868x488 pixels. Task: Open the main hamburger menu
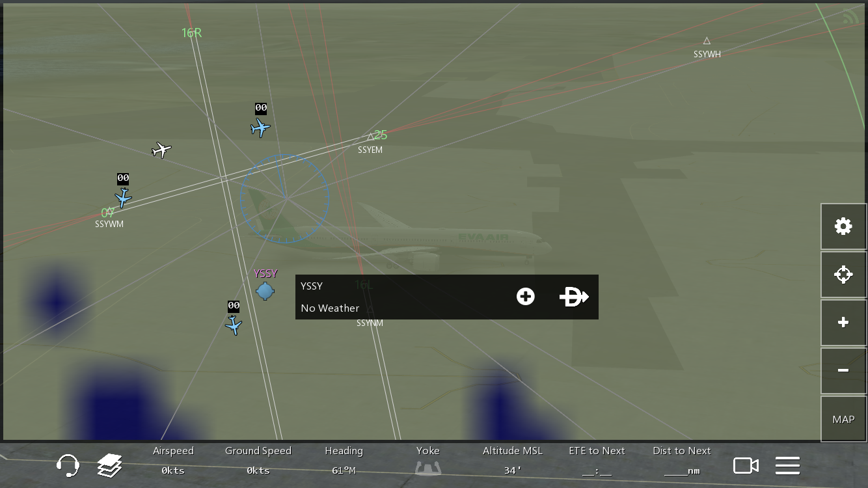coord(787,466)
